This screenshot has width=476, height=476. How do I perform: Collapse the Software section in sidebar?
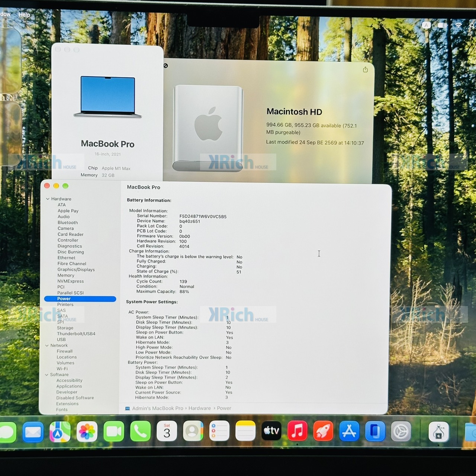click(46, 375)
